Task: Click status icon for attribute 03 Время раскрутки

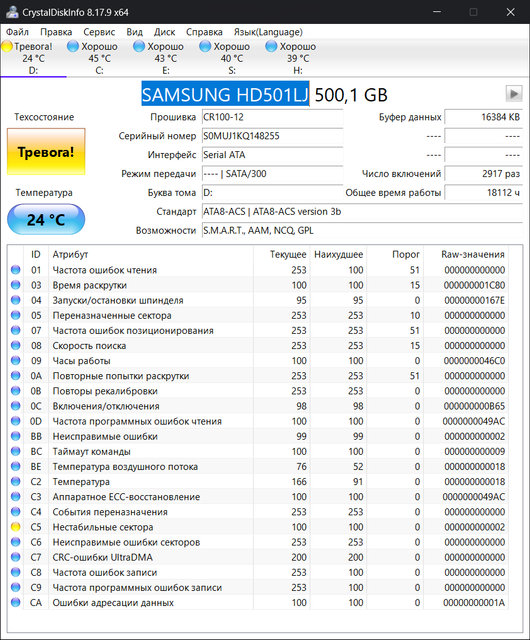Action: 16,285
